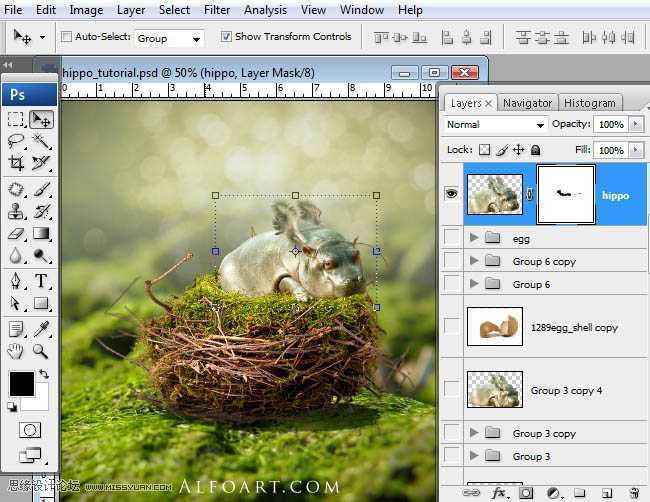Select the Hand tool

coord(16,351)
